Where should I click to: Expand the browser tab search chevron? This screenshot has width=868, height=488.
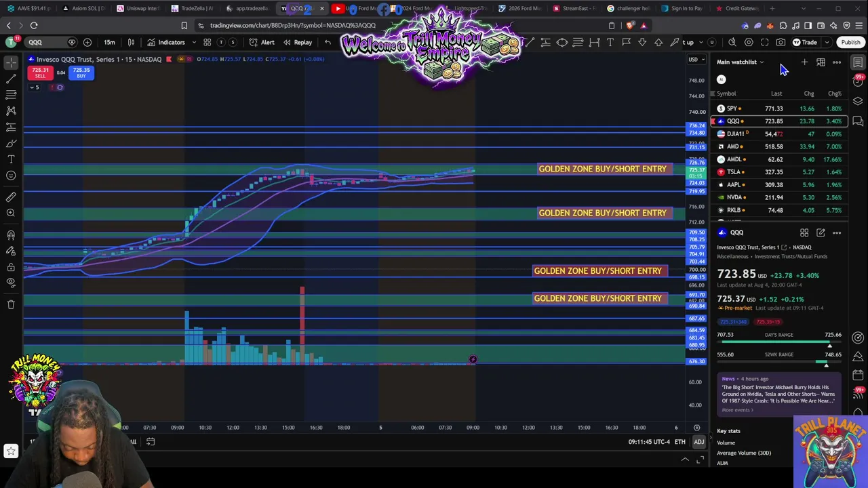(x=804, y=8)
